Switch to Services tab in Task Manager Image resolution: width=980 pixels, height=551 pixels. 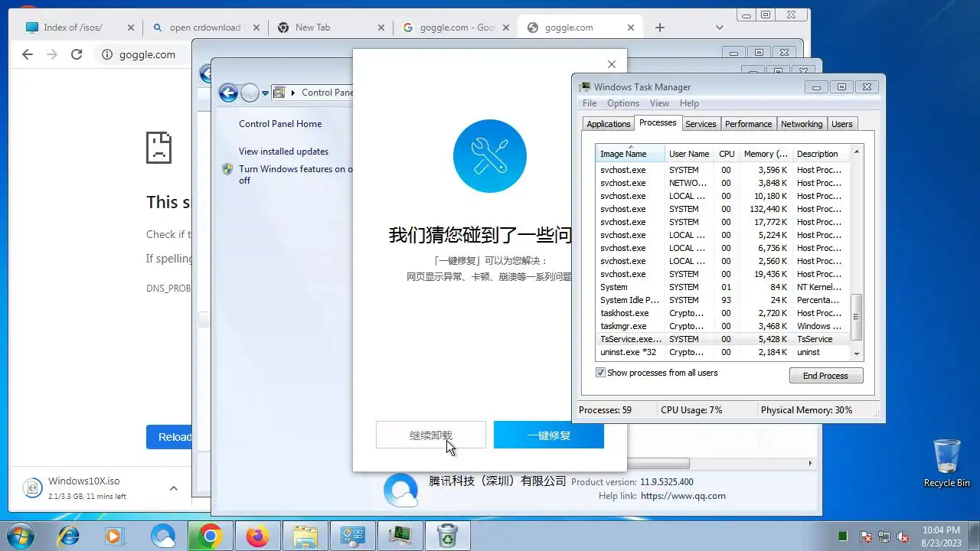tap(701, 124)
